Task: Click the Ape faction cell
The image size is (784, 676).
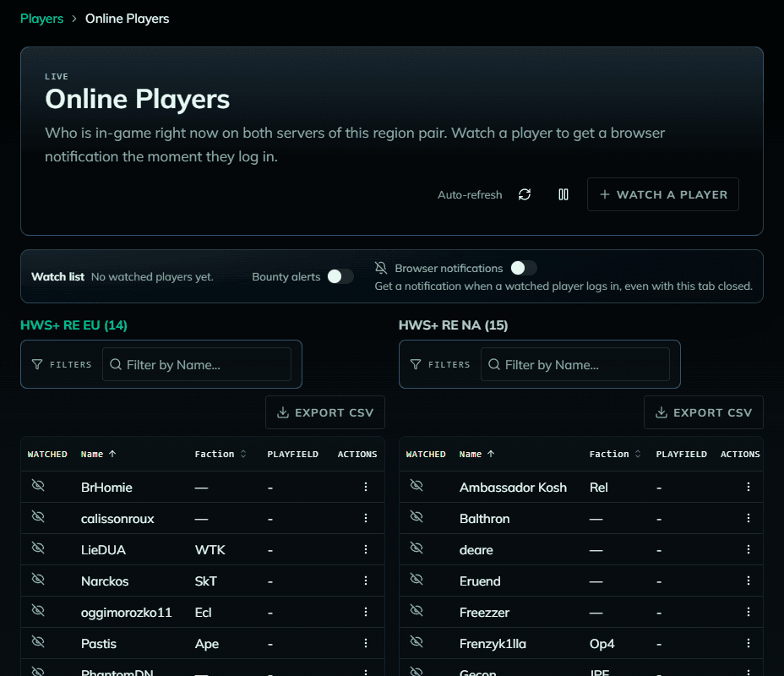Action: [207, 644]
